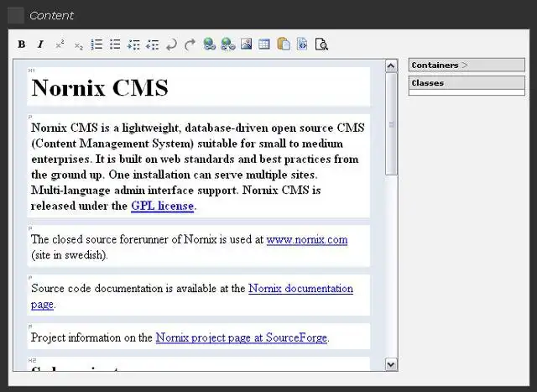
Task: Toggle bold formatting
Action: (x=22, y=44)
